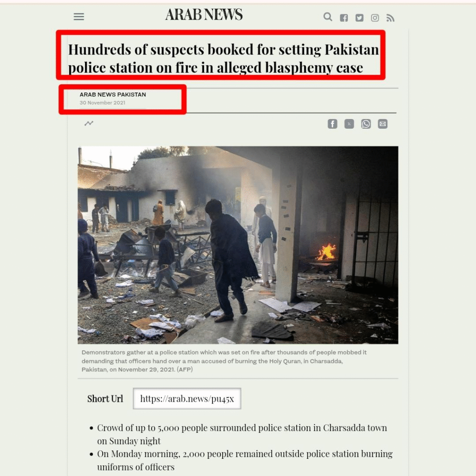This screenshot has width=476, height=476.
Task: Click the trending graph icon
Action: click(89, 123)
